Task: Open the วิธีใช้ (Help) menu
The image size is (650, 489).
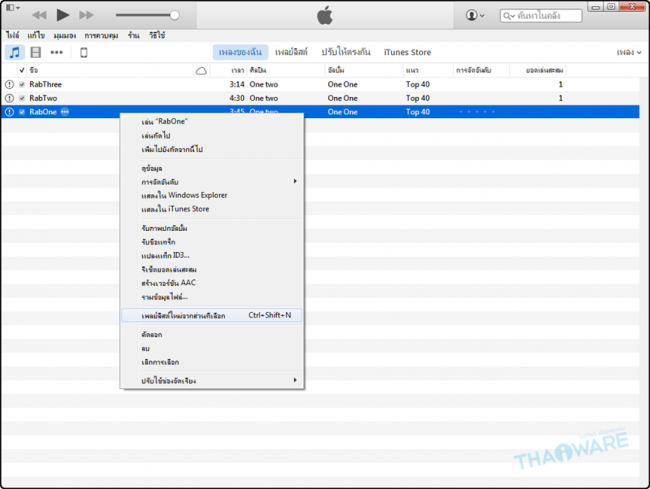Action: pyautogui.click(x=157, y=35)
